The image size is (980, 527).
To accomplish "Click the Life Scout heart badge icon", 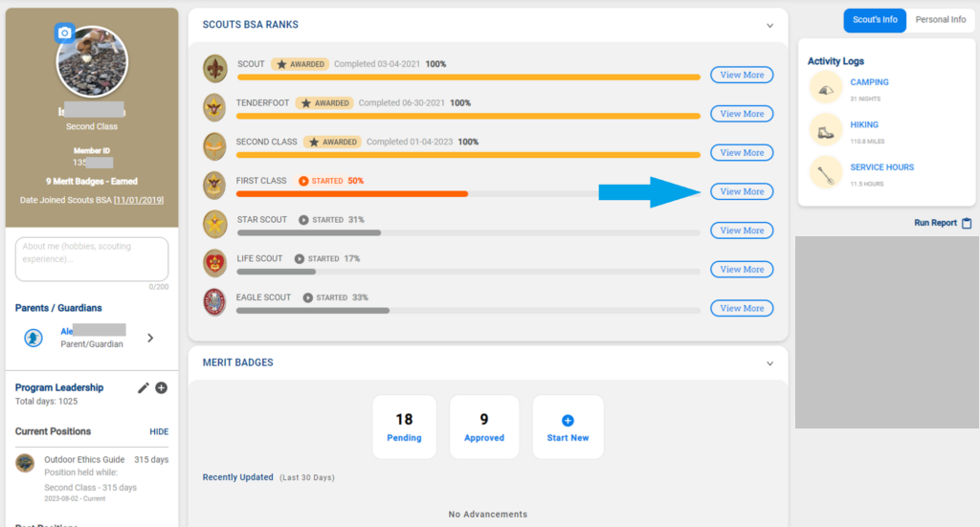I will pyautogui.click(x=215, y=263).
